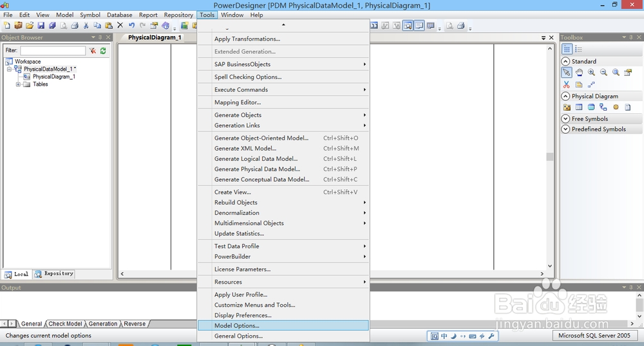Select Workspace in the Object Browser tree
644x346 pixels.
click(x=28, y=62)
